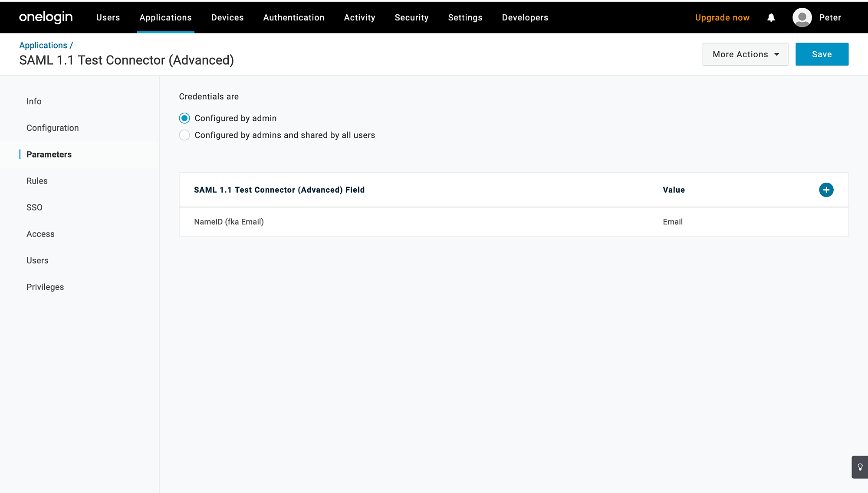Click the OneLogin logo
The width and height of the screenshot is (868, 493).
[x=46, y=17]
